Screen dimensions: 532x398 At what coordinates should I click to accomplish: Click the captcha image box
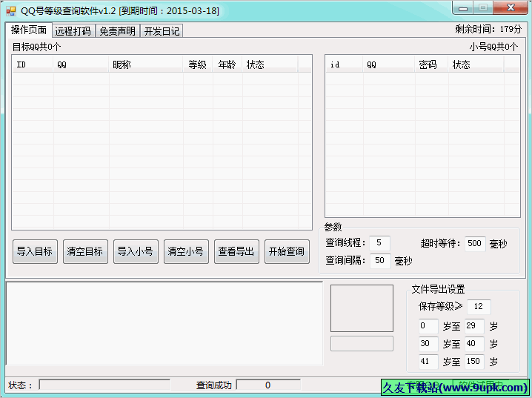362,308
